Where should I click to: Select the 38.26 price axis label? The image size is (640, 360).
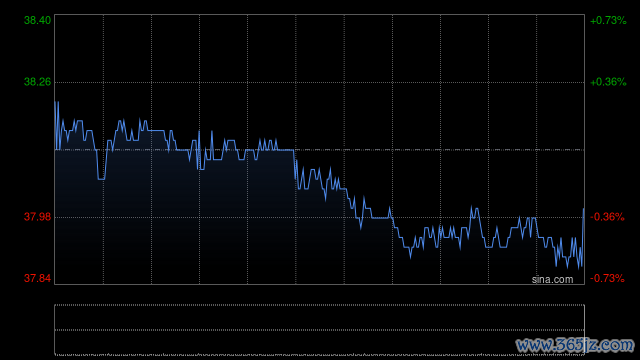[x=38, y=82]
